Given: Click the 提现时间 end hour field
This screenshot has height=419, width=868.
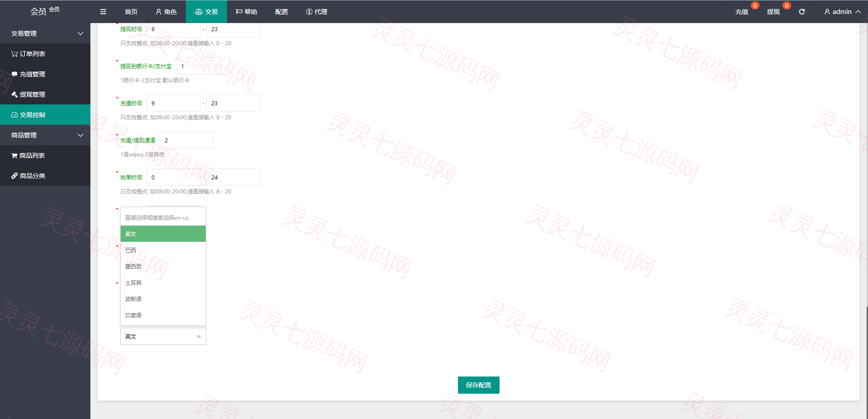Looking at the screenshot, I should pos(233,29).
